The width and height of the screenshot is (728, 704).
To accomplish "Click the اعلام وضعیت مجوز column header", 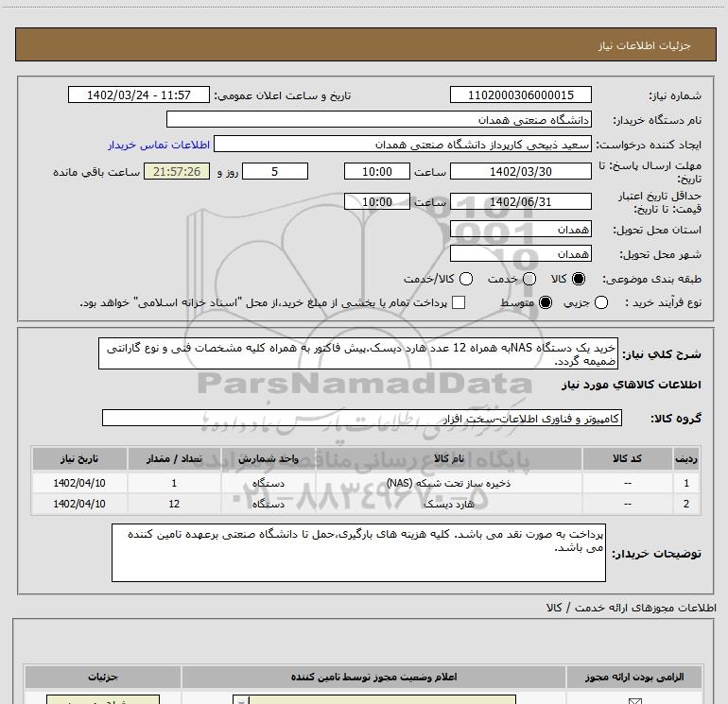I will [373, 678].
